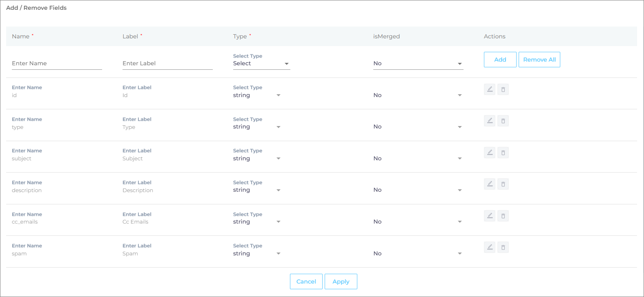The image size is (644, 297).
Task: Open isMerged dropdown for the type row
Action: tap(418, 127)
